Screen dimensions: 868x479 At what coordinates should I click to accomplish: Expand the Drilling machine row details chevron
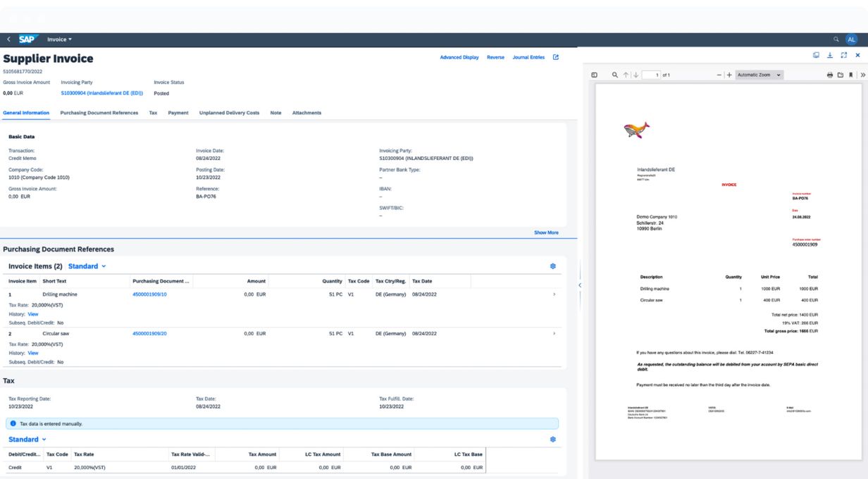coord(554,294)
